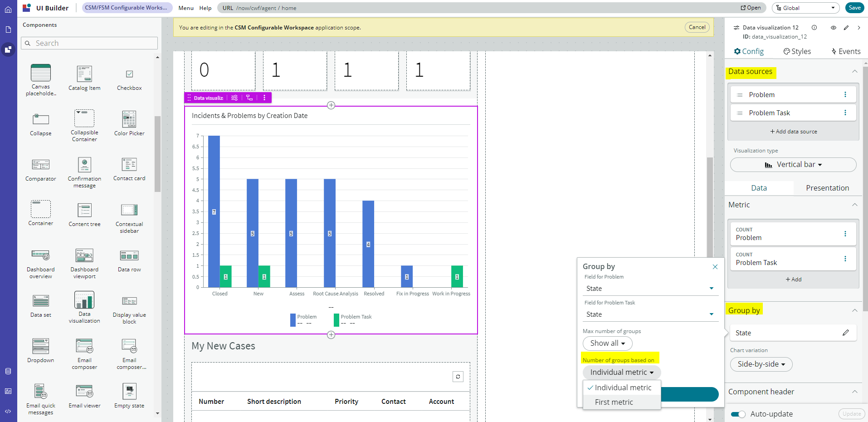Click the Save button
The width and height of the screenshot is (868, 422).
tap(854, 8)
